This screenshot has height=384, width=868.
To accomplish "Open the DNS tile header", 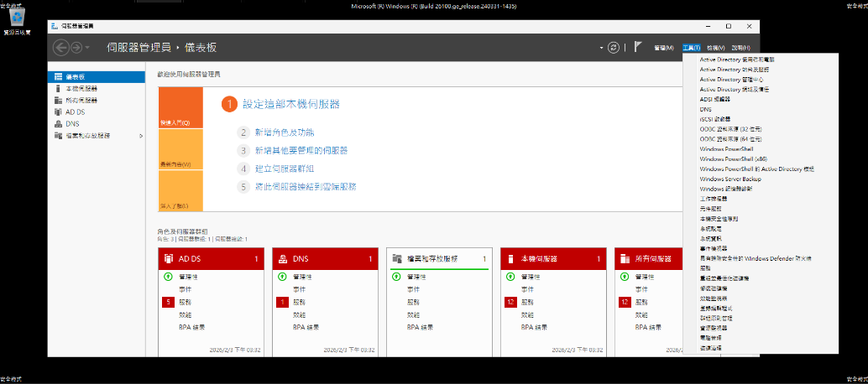I will point(326,258).
